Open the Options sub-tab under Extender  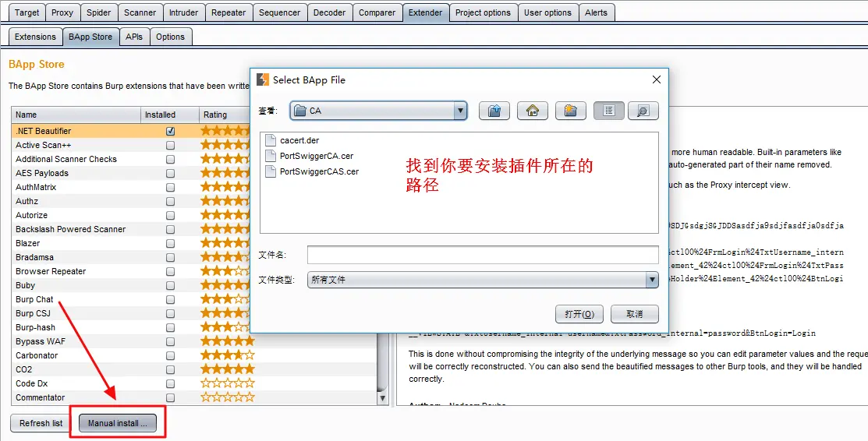[170, 37]
